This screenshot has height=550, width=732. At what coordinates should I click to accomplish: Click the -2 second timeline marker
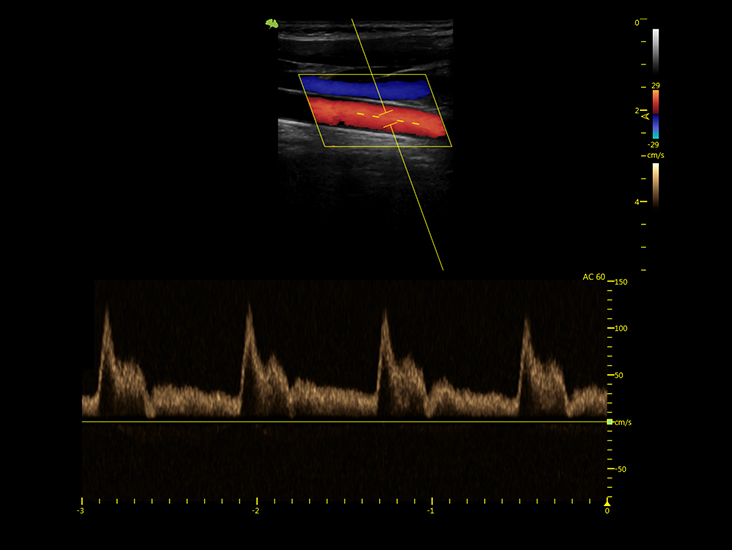[x=255, y=511]
